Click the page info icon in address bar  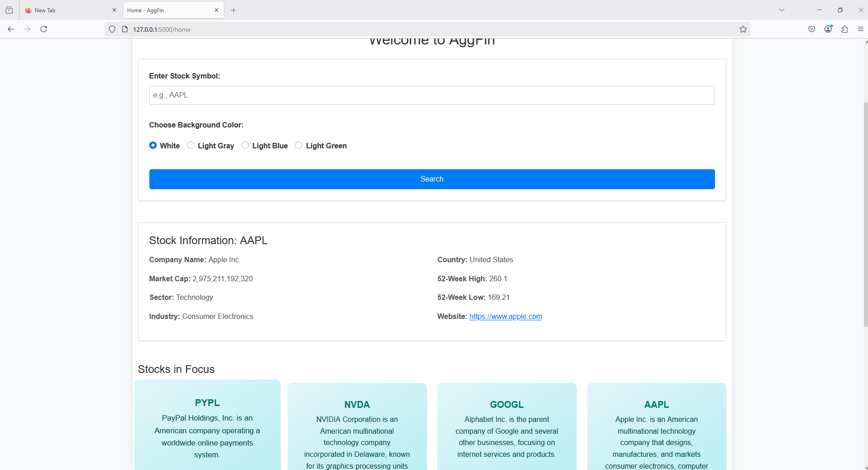click(125, 29)
